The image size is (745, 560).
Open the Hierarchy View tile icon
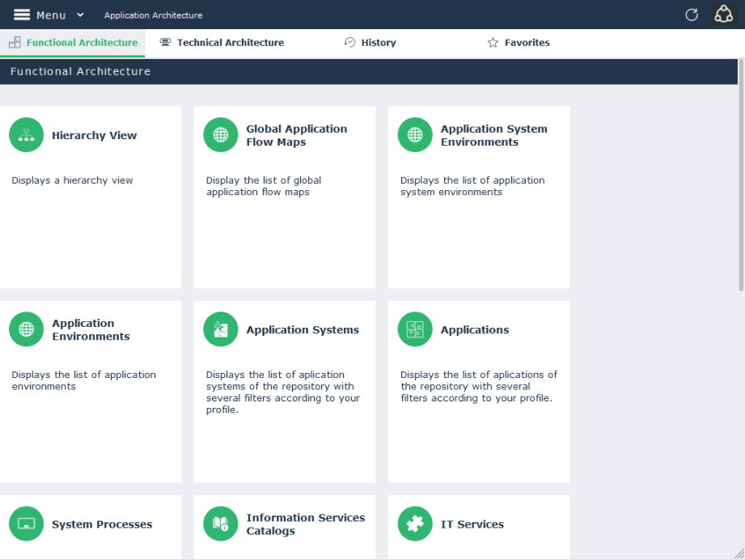26,135
